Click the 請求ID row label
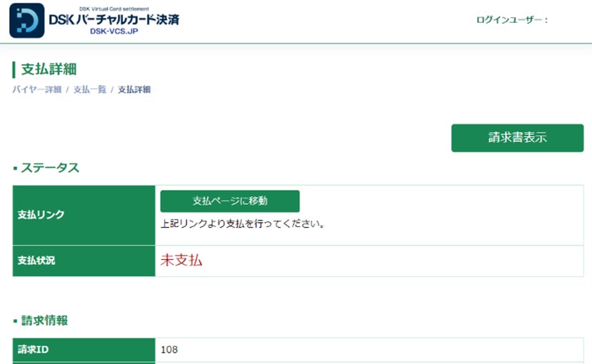 tap(34, 350)
